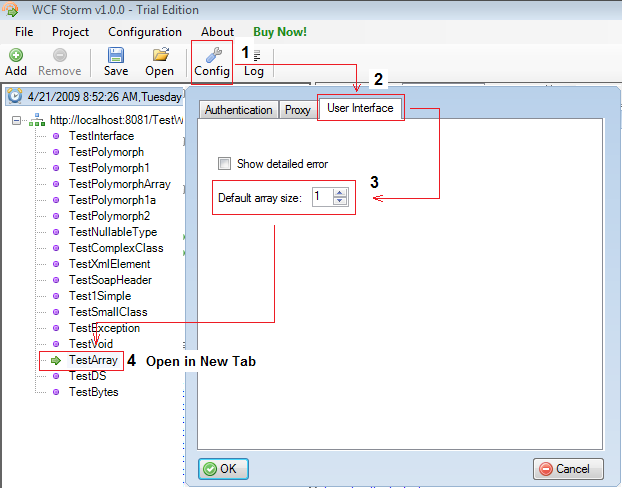Open the Configuration menu
The image size is (622, 488).
click(x=145, y=32)
